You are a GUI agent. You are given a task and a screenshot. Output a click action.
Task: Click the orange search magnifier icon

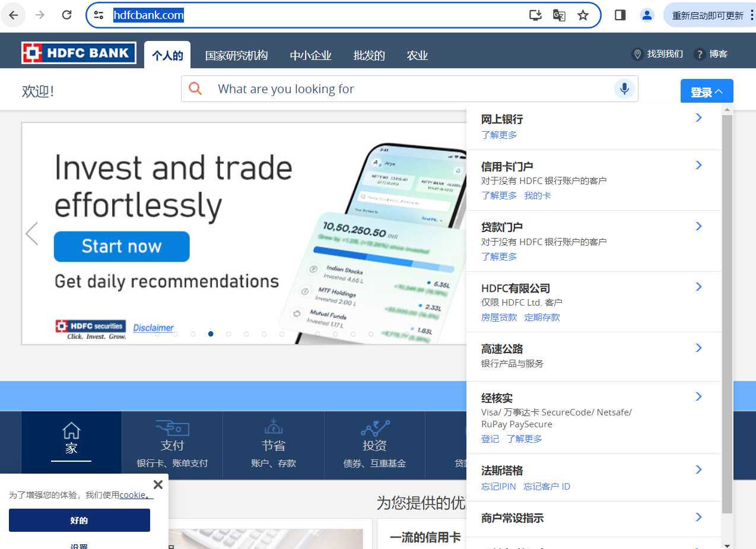tap(195, 89)
